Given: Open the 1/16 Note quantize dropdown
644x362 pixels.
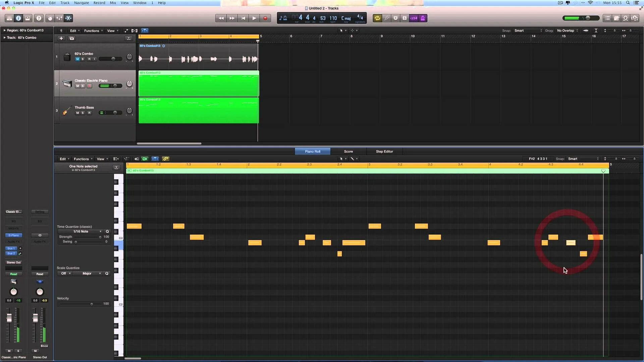Looking at the screenshot, I should (87, 232).
